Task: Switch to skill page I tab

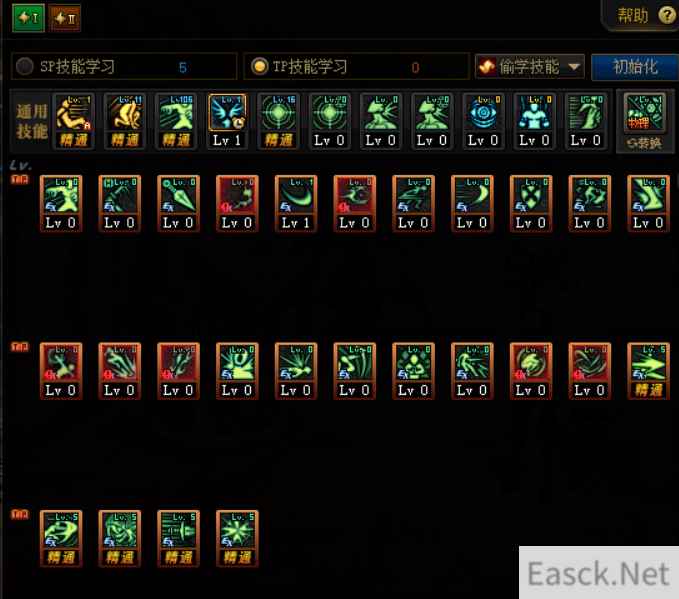Action: coord(28,18)
